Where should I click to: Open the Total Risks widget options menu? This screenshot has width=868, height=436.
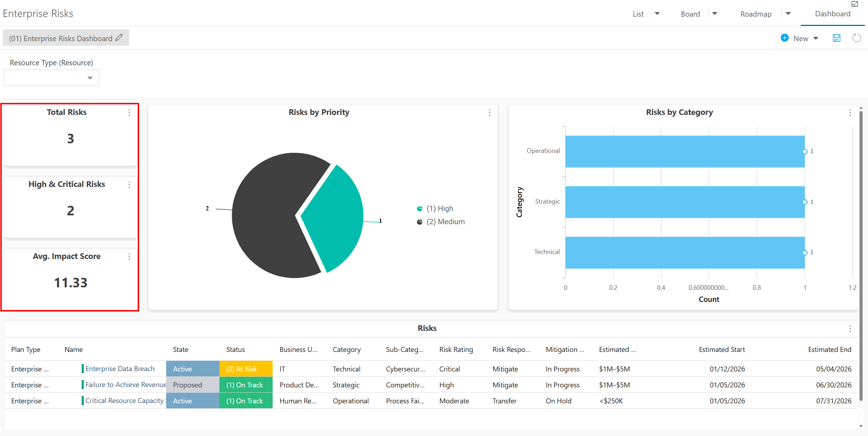(129, 112)
